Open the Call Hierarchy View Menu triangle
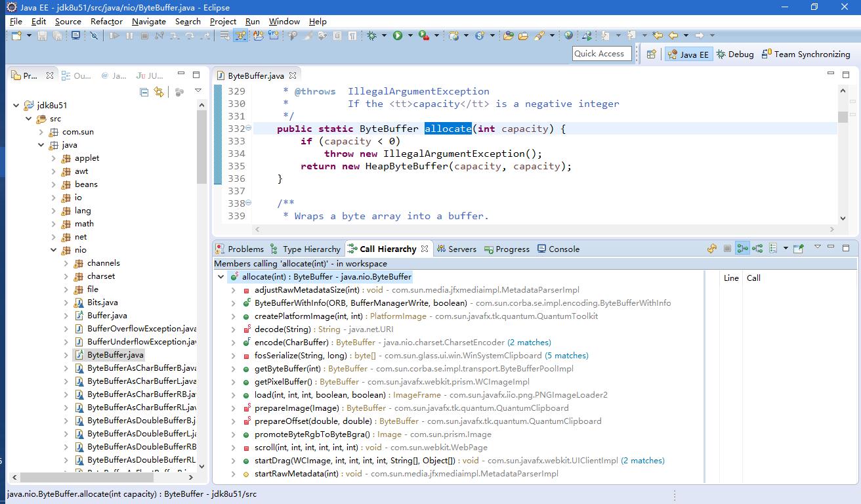 click(818, 247)
